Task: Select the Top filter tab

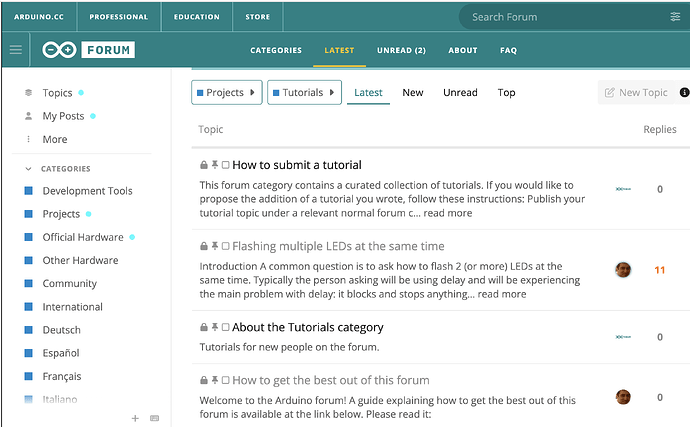Action: click(x=506, y=92)
